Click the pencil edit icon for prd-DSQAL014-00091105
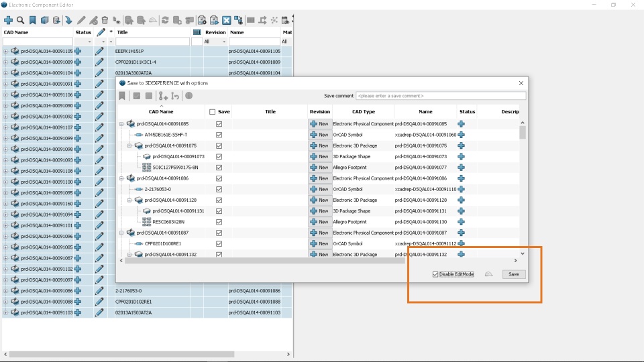Viewport: 644px width, 362px height. coord(99,52)
